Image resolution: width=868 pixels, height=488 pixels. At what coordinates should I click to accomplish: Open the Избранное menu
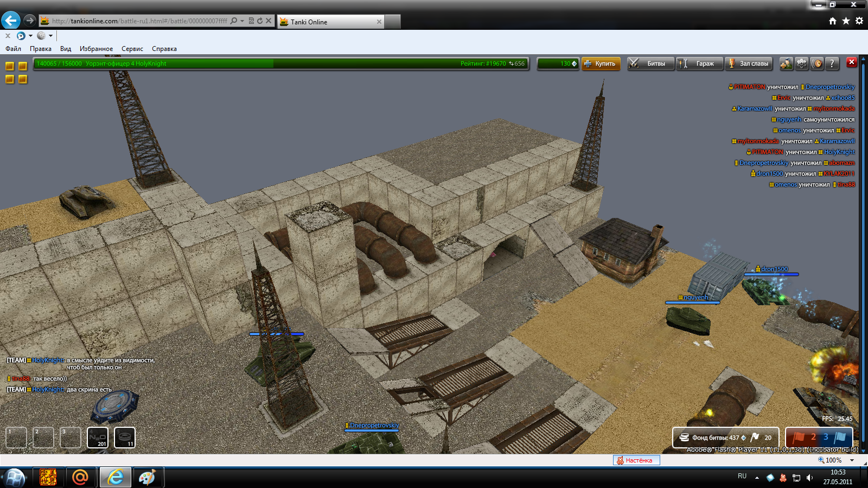97,49
